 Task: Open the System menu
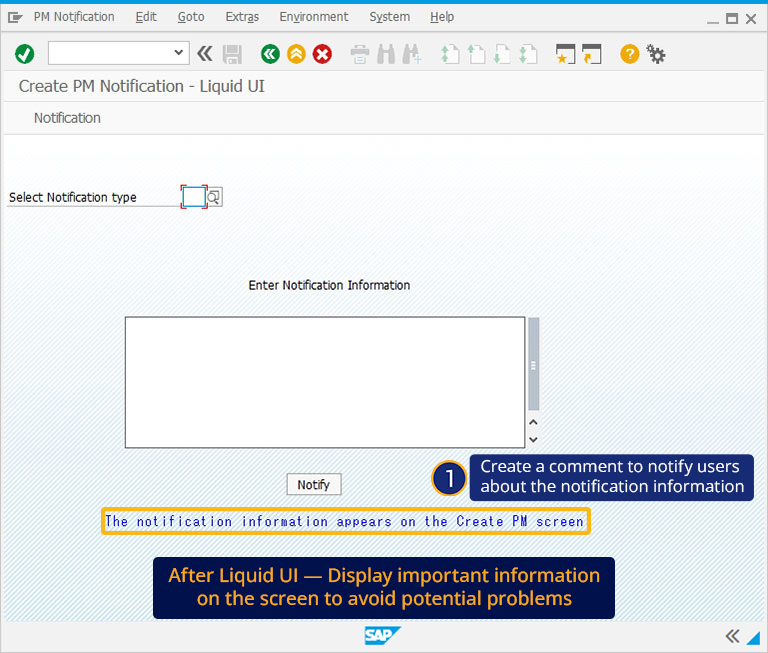[389, 17]
